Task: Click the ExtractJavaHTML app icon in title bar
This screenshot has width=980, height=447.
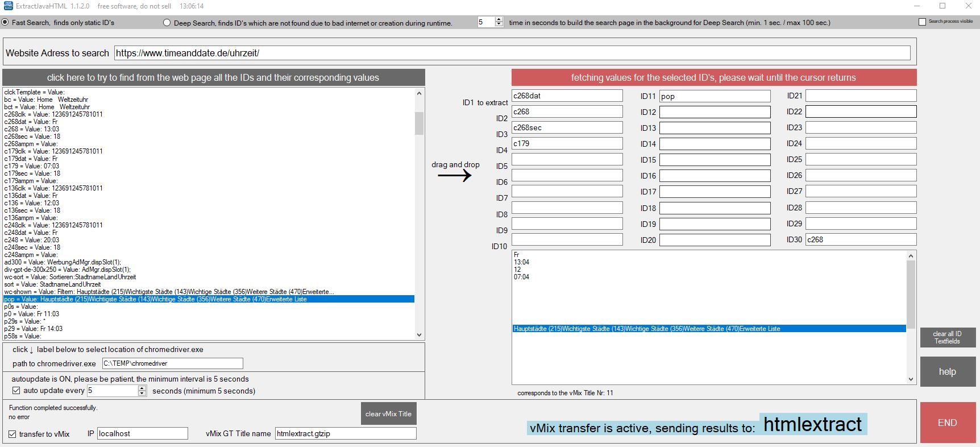Action: [x=8, y=6]
